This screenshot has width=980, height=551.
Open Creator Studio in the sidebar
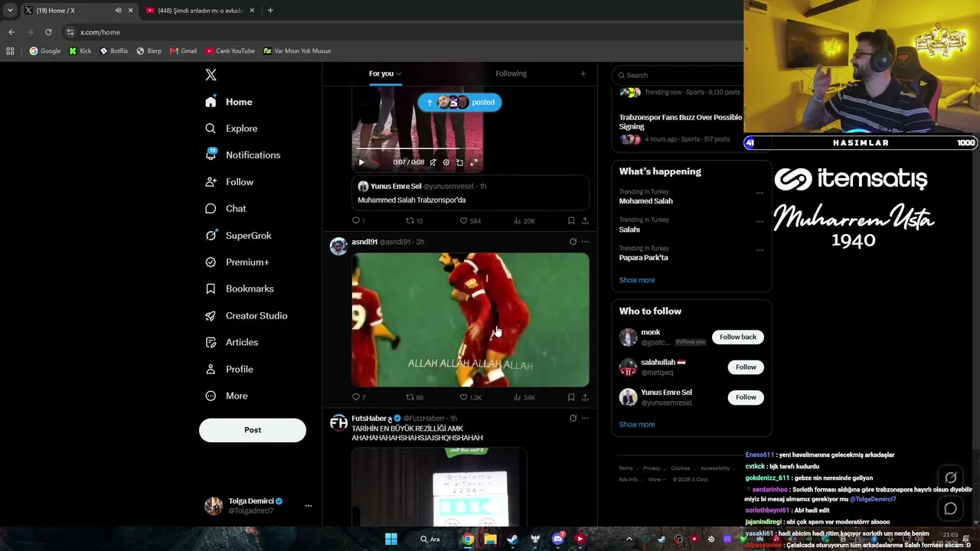pyautogui.click(x=247, y=315)
